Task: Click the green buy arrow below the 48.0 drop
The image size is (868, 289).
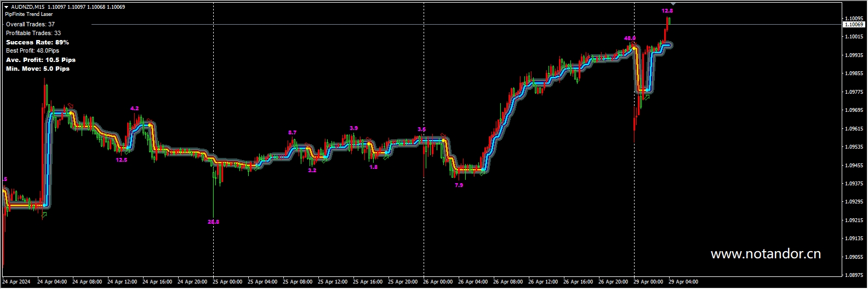Action: pyautogui.click(x=647, y=98)
